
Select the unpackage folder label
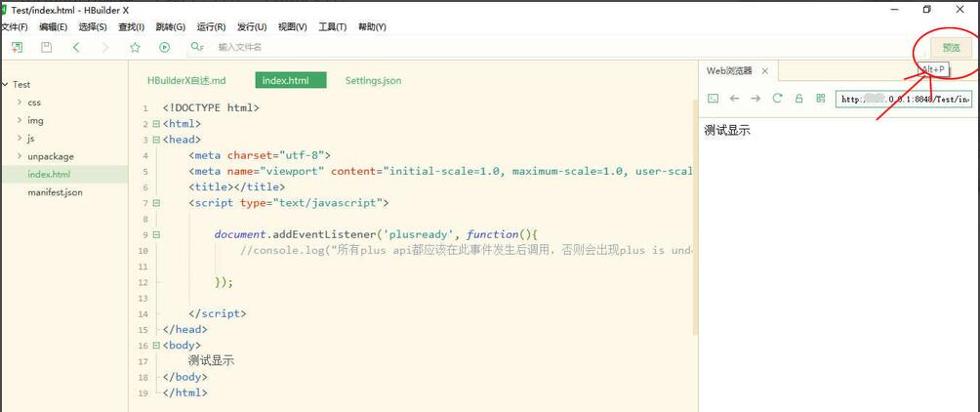tap(51, 156)
